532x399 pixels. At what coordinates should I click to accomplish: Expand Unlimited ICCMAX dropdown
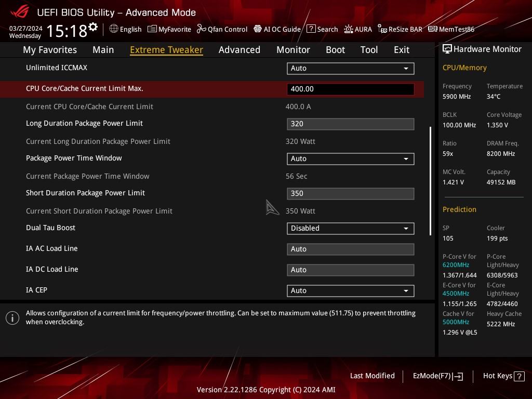tap(351, 68)
